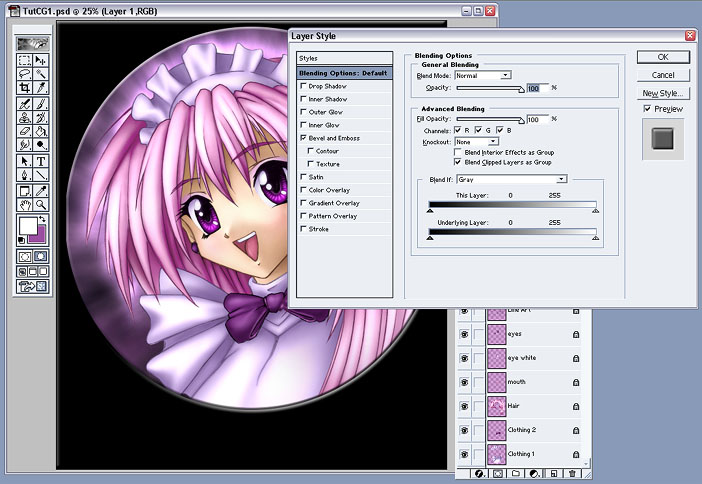The height and width of the screenshot is (484, 702).
Task: Create a new layer set folder
Action: click(516, 473)
